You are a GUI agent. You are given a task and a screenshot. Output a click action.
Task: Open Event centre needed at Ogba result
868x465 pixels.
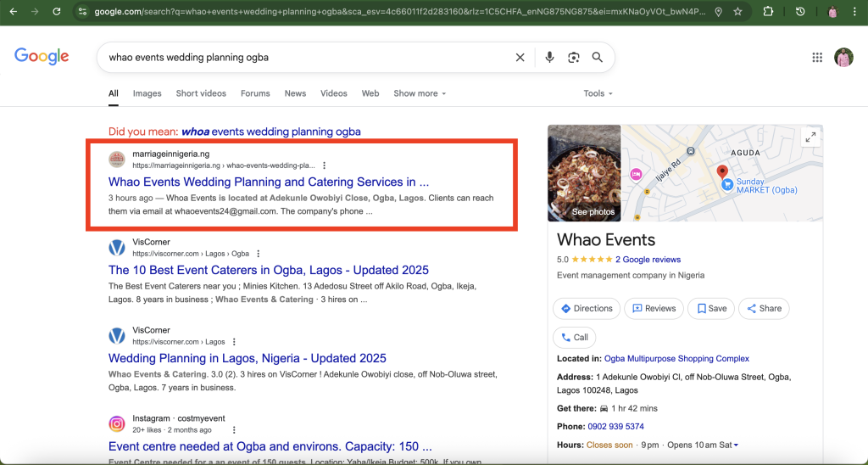tap(270, 446)
